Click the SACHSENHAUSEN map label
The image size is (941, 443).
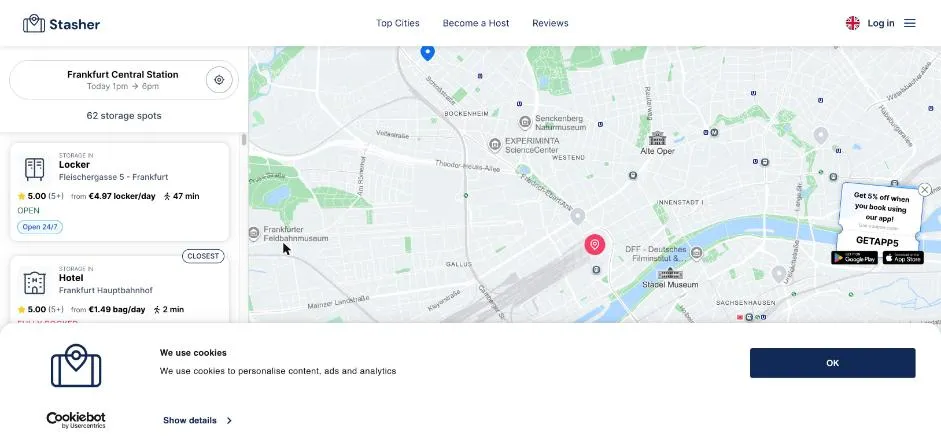[745, 303]
